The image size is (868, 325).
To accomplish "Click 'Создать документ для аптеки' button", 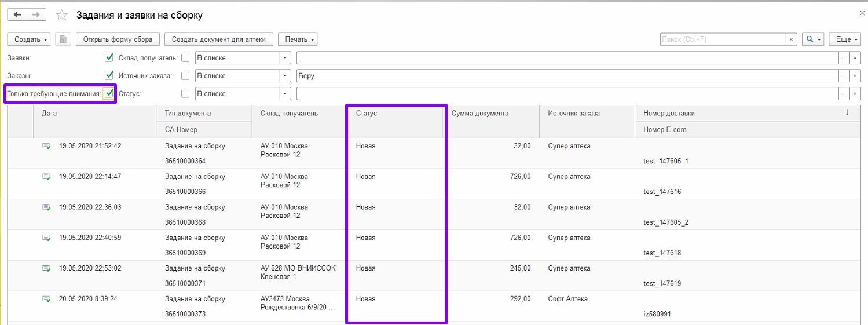I will tap(219, 39).
